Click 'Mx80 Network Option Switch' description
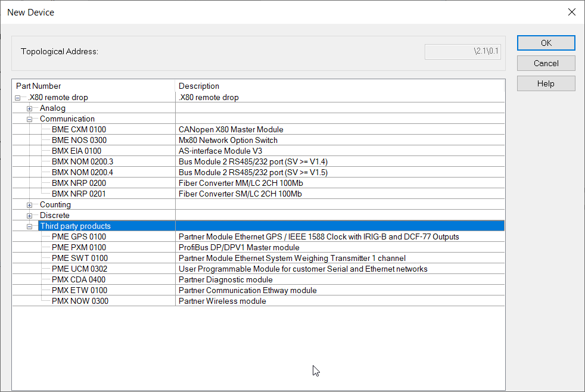Viewport: 585px width, 392px height. pos(228,140)
